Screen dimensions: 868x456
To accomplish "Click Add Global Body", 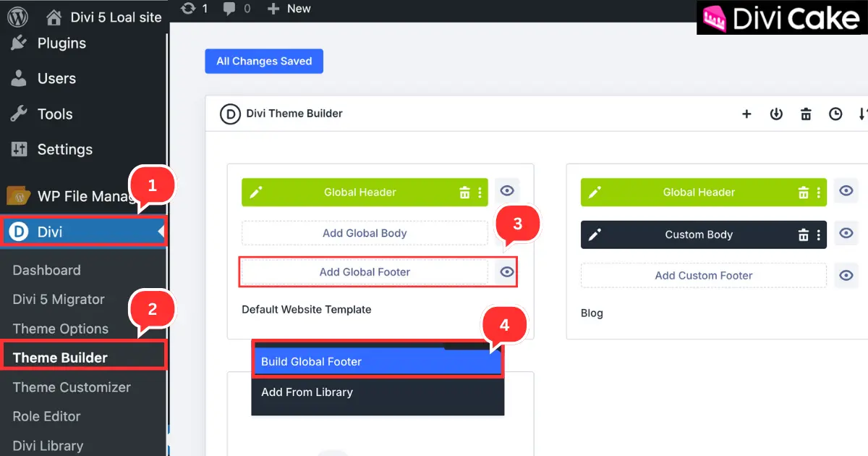I will coord(365,233).
